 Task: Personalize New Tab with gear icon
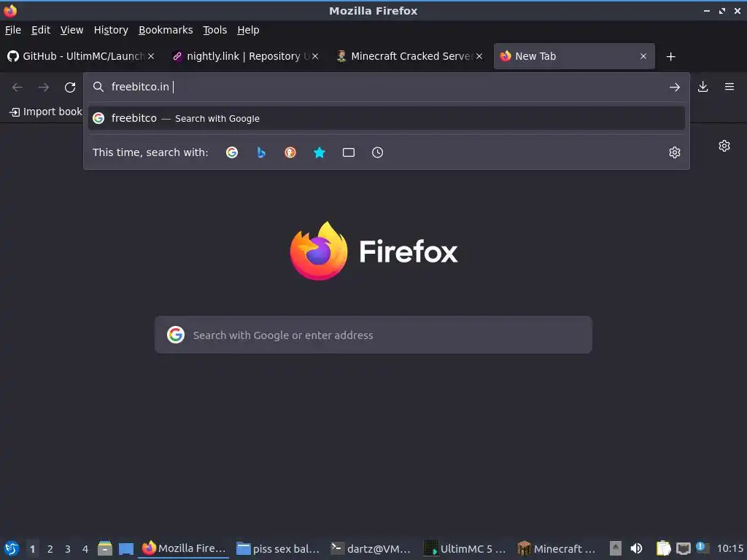pyautogui.click(x=724, y=146)
